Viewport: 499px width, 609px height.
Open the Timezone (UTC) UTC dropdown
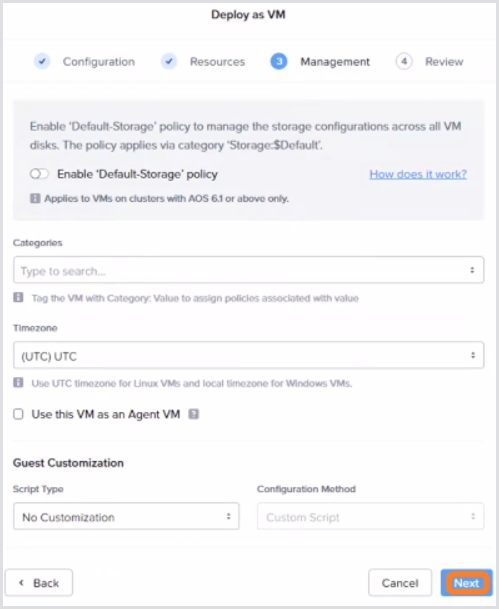coord(249,355)
